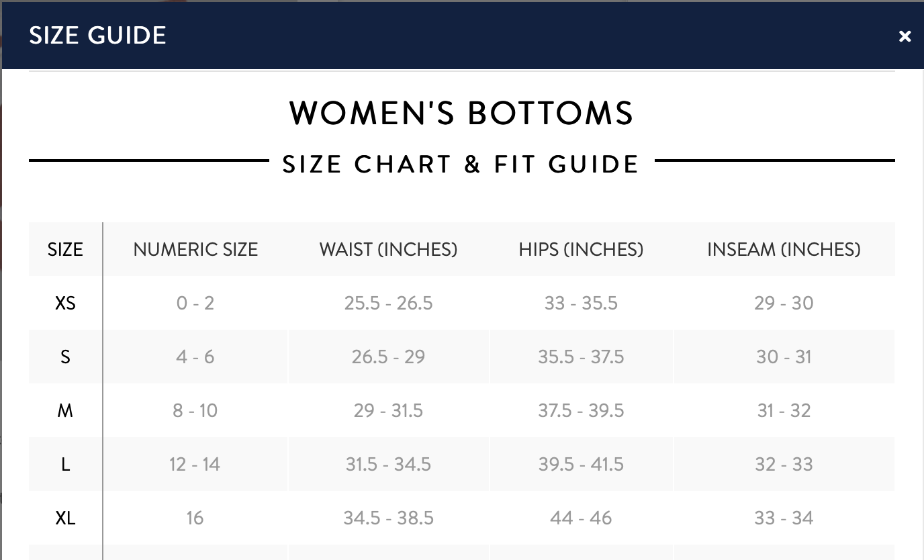
Task: Click the 35.5 - 37.5 hips cell
Action: (581, 357)
